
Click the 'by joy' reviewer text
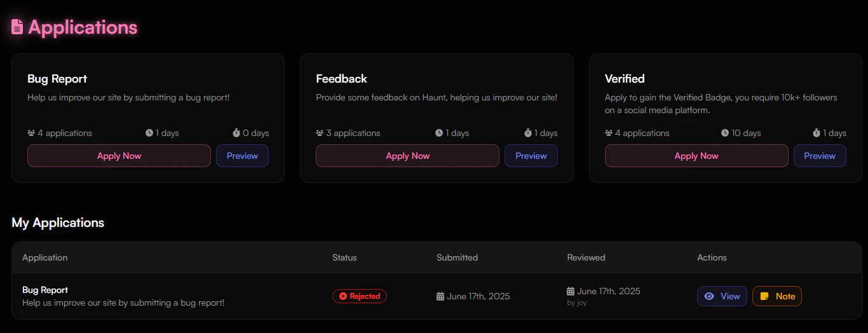click(576, 302)
